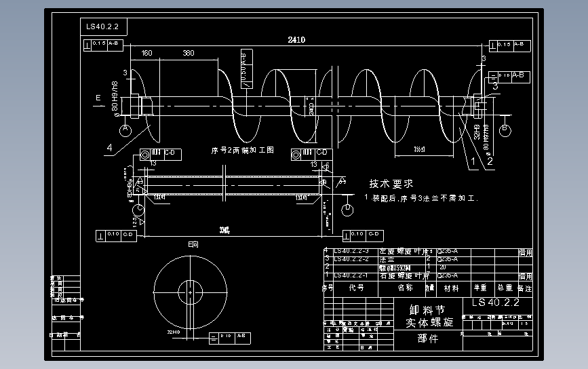The width and height of the screenshot is (588, 369).
Task: Select the 法兰 part name
Action: pyautogui.click(x=387, y=260)
